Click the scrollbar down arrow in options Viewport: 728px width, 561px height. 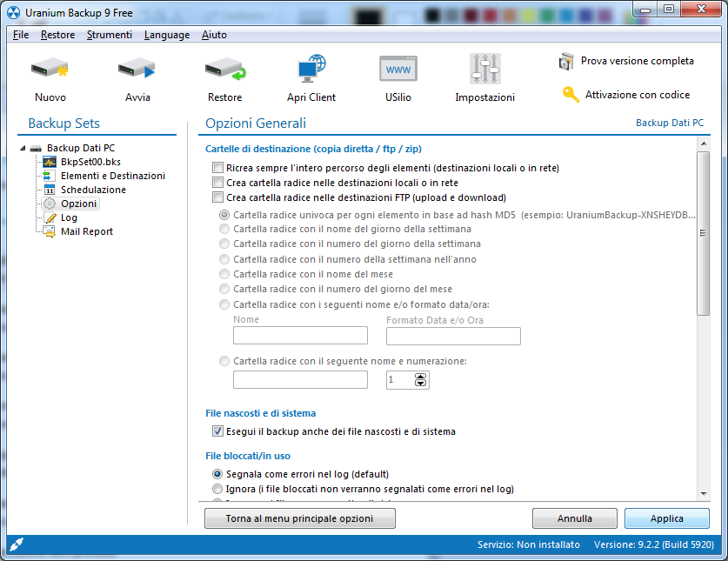pos(704,494)
